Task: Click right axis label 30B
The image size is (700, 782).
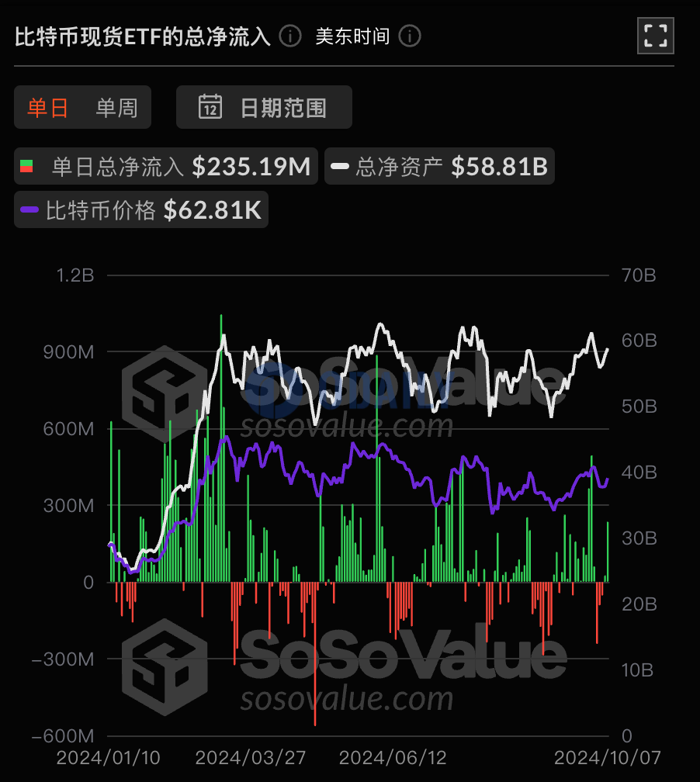Action: pos(639,538)
